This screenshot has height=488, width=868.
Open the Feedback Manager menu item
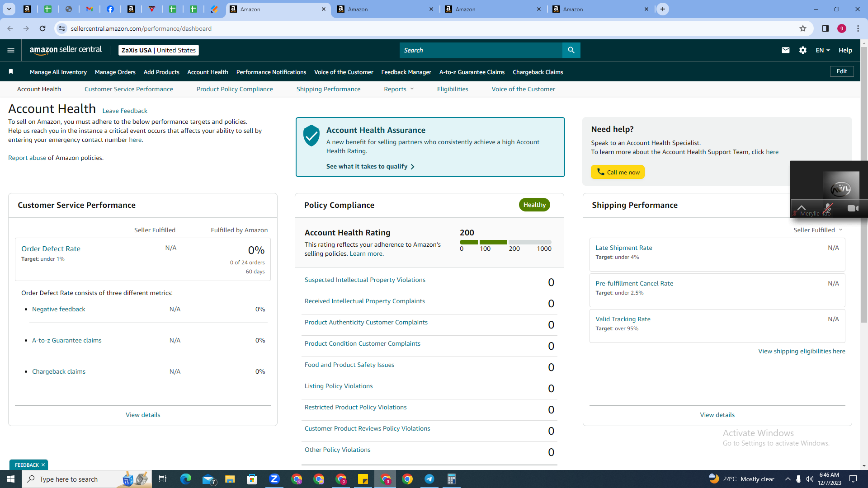(406, 72)
